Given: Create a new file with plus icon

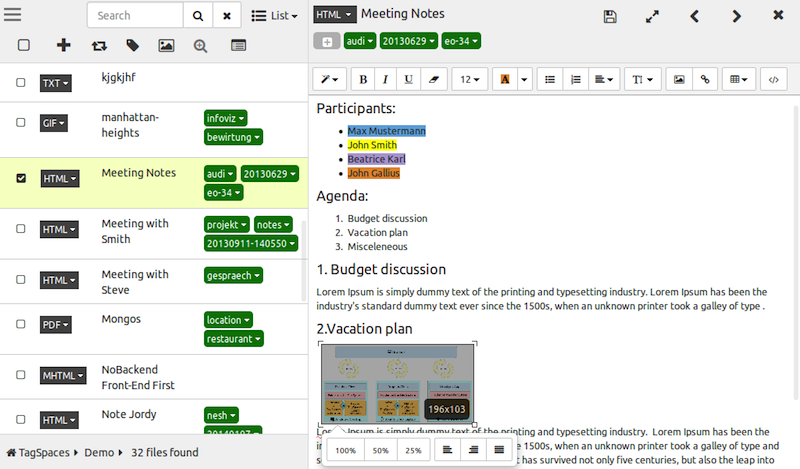Looking at the screenshot, I should 64,45.
